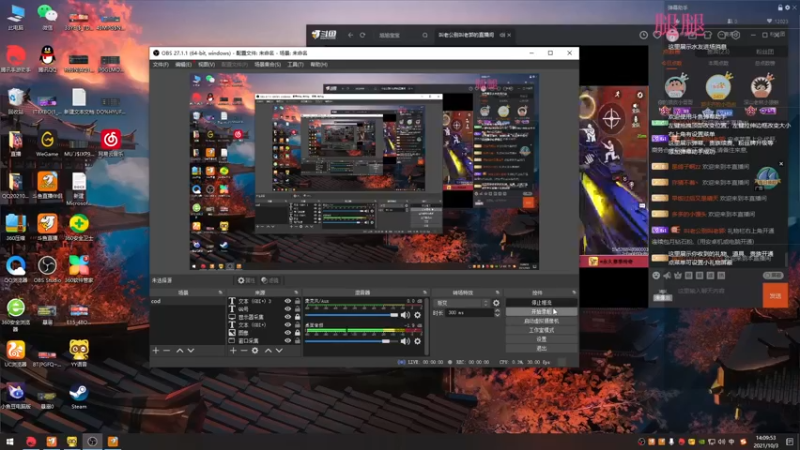Click orange send button in chat panel
Screen dimensions: 800x450
click(x=775, y=295)
